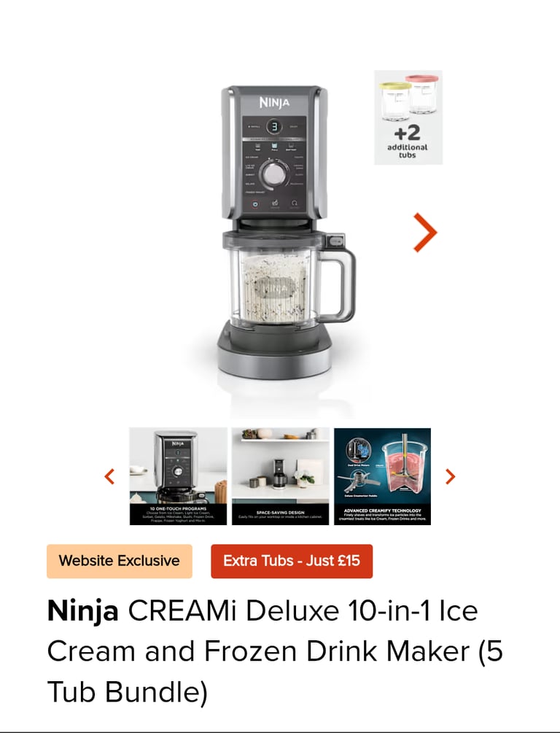Advance to the next main product image

tap(425, 233)
